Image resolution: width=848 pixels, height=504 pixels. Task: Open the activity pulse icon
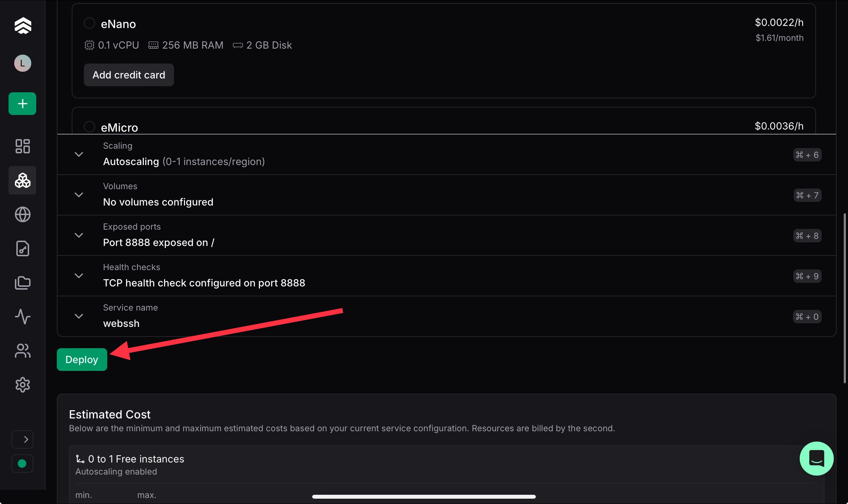[23, 317]
